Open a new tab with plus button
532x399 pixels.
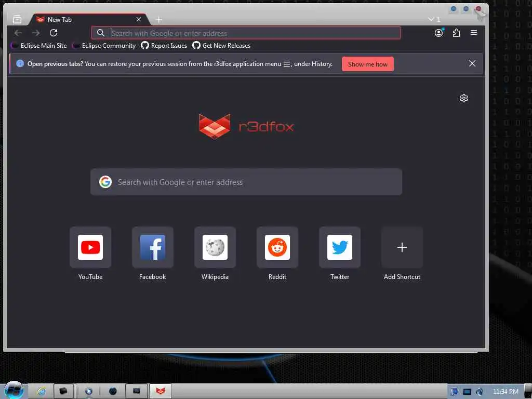point(158,20)
